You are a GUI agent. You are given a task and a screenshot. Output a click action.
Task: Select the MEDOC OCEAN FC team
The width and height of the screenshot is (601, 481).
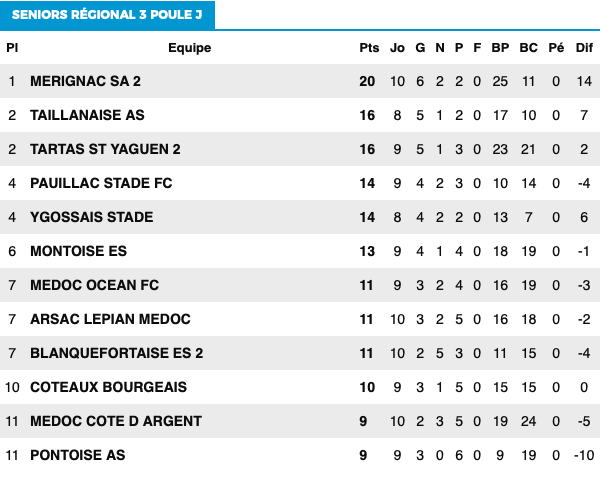[95, 285]
